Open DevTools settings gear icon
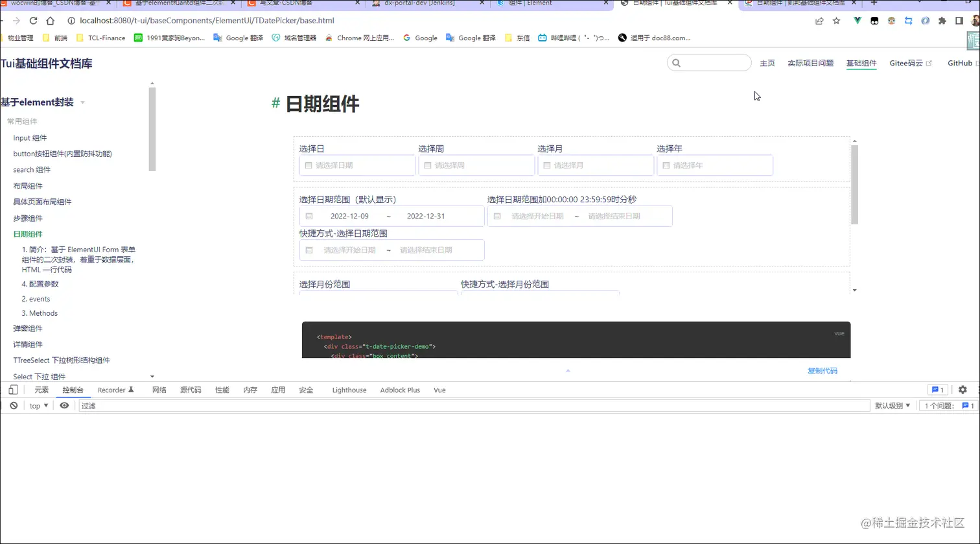Screen dimensions: 980x544 963,390
